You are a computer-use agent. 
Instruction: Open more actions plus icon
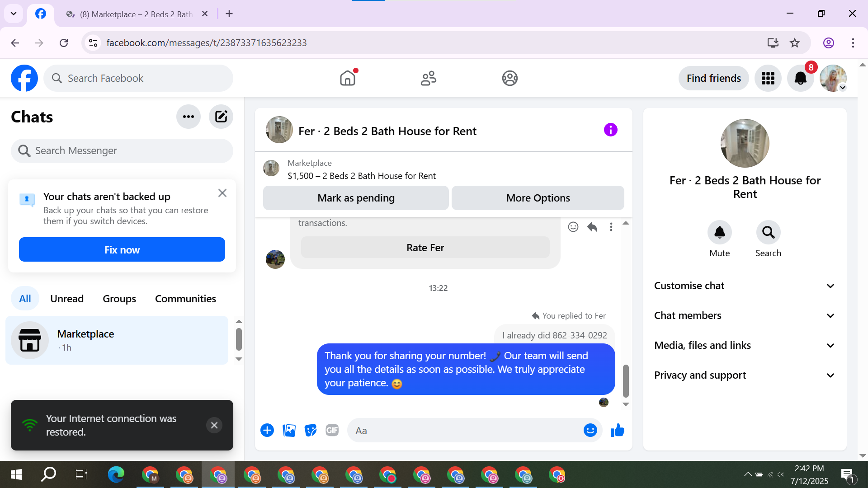point(267,431)
